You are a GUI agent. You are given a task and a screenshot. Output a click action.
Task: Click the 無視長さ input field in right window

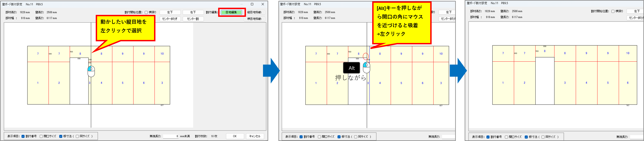637,137
